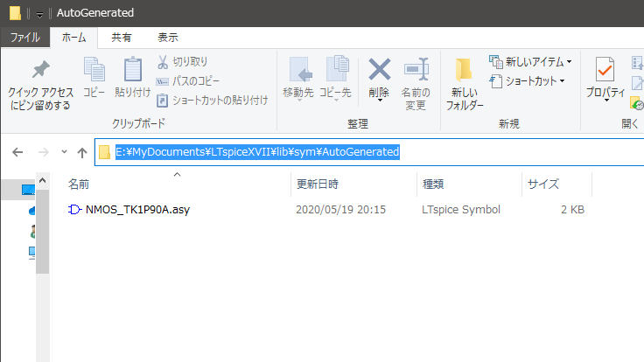644x362 pixels.
Task: Open Shortcut (ショートカット) dropdown
Action: [528, 81]
